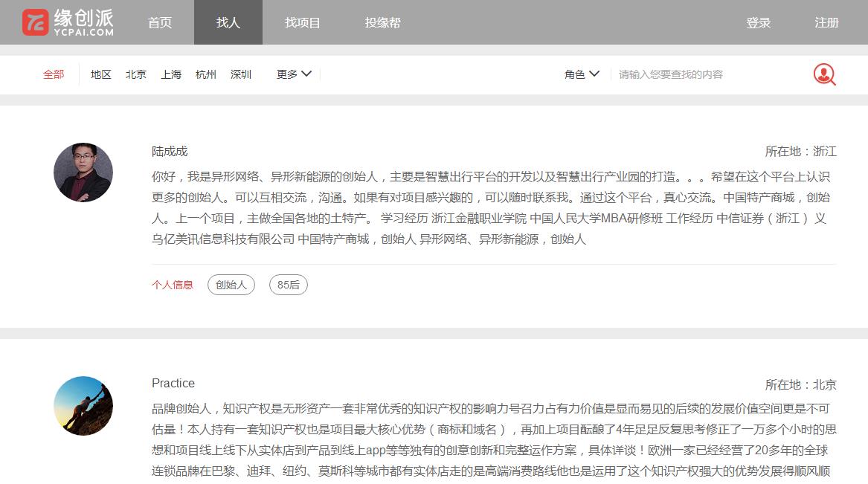
Task: Filter people by 上海 region
Action: point(171,74)
